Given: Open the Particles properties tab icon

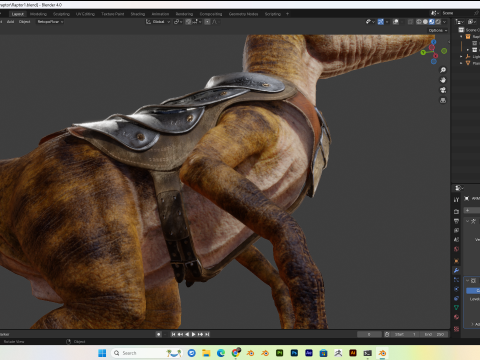Looking at the screenshot, I should [x=456, y=280].
